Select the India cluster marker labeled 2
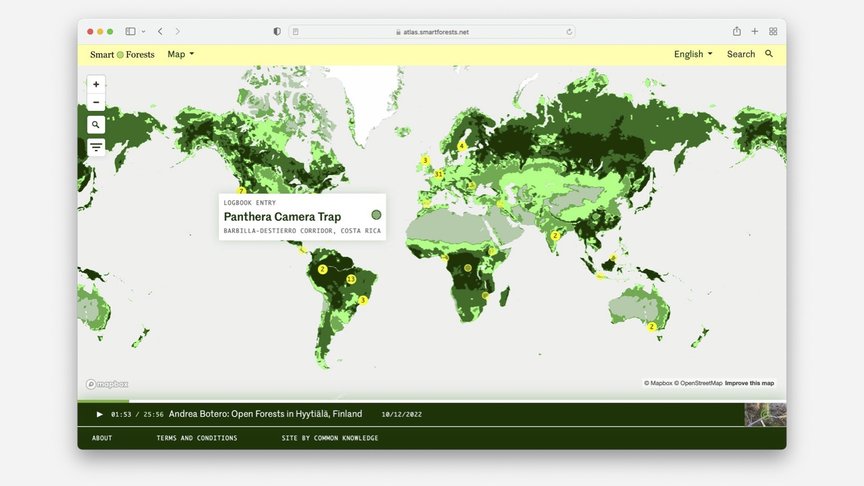This screenshot has width=864, height=486. coord(555,236)
